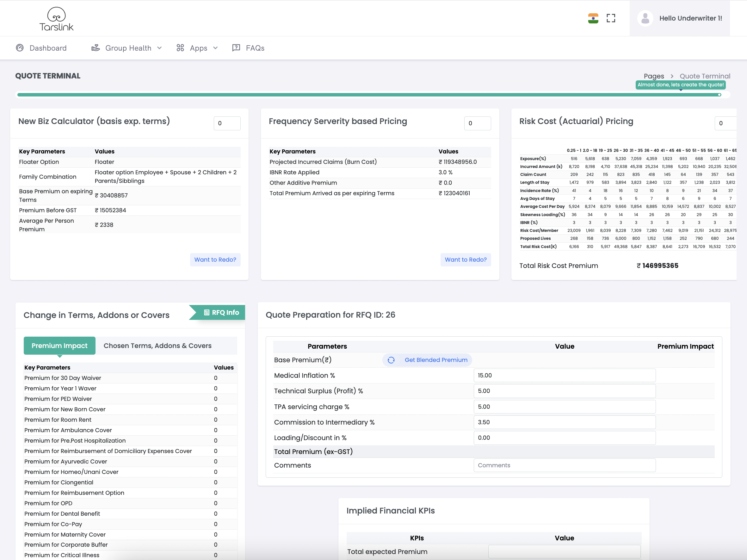Click Pages breadcrumb link
The width and height of the screenshot is (747, 560).
pos(653,76)
